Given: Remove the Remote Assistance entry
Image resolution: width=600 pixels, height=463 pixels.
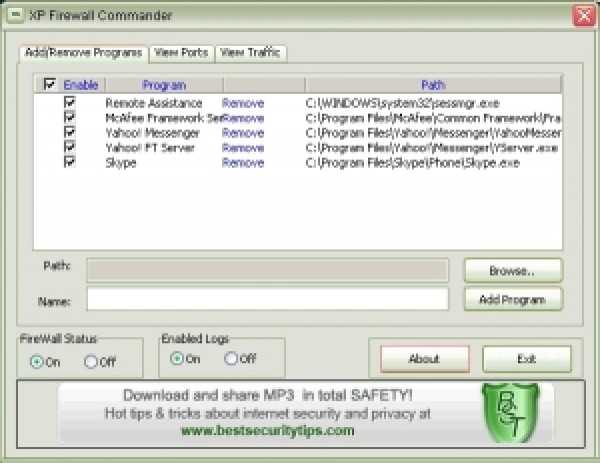Looking at the screenshot, I should (x=243, y=103).
